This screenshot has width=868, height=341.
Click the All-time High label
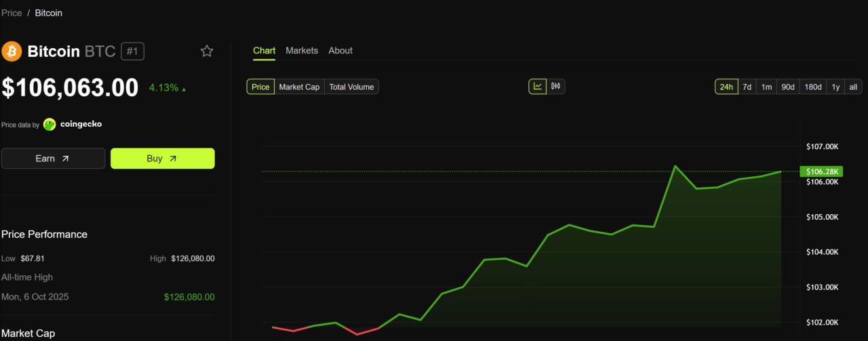pyautogui.click(x=27, y=277)
